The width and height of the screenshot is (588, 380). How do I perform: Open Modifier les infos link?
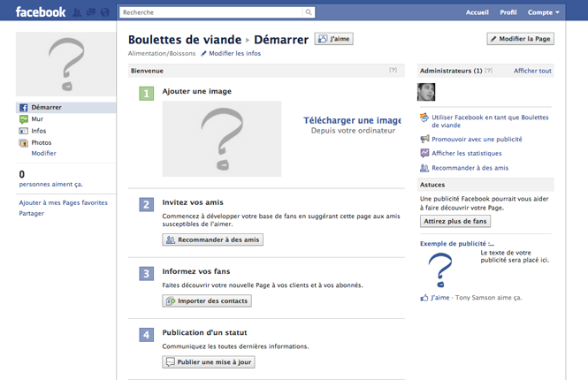[234, 53]
